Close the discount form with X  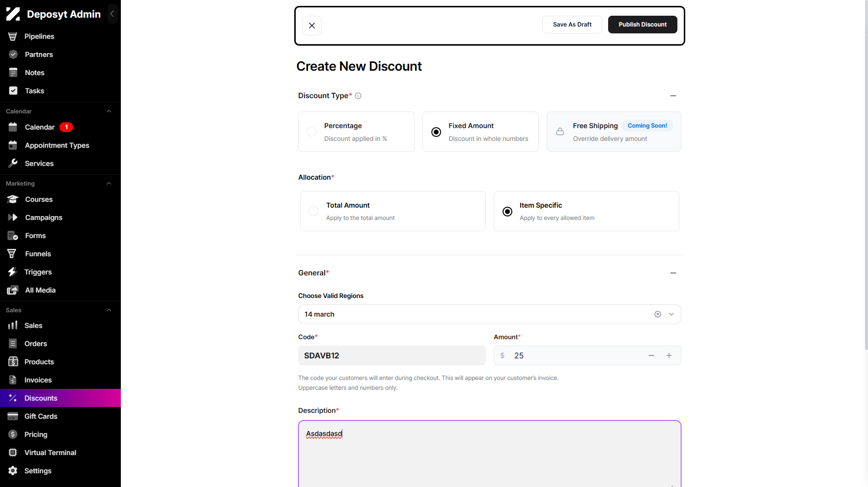tap(312, 26)
